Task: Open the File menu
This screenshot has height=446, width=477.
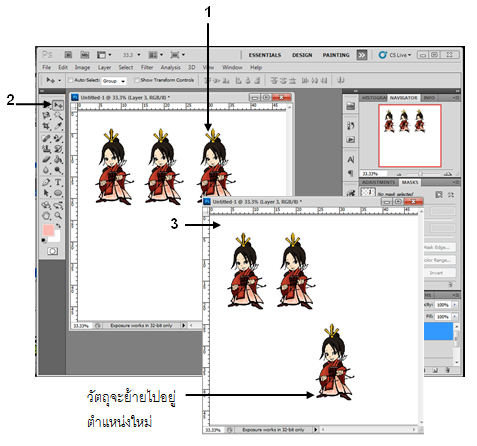Action: tap(47, 67)
